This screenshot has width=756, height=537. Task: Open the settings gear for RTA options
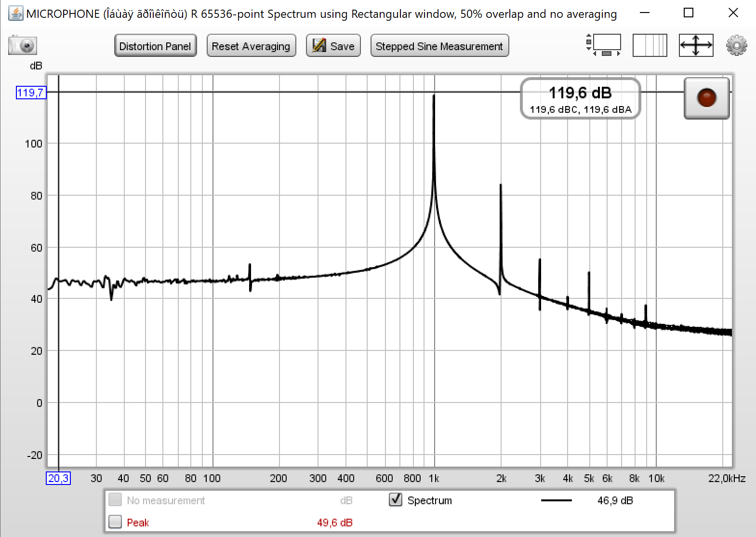[x=736, y=45]
